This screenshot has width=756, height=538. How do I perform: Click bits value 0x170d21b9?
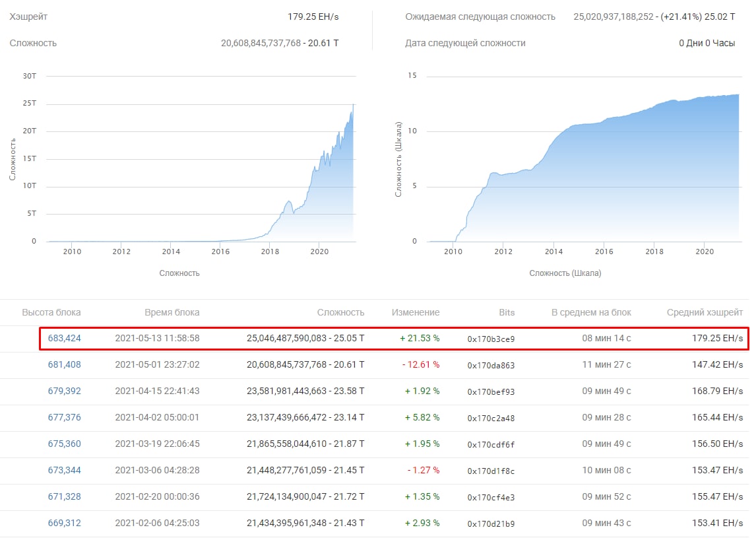(x=491, y=524)
